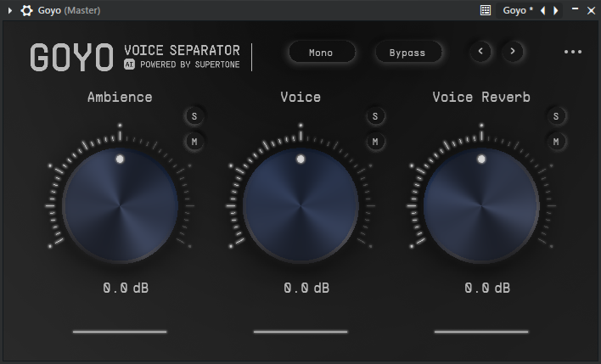Expand the plugin options arrow in title bar
This screenshot has width=601, height=364.
[10, 11]
